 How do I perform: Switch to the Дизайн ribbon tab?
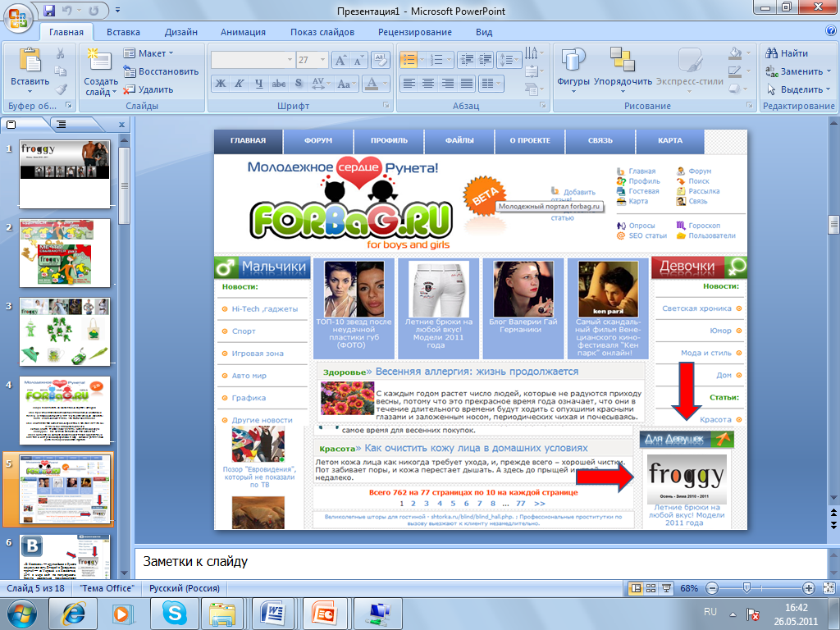pyautogui.click(x=181, y=32)
